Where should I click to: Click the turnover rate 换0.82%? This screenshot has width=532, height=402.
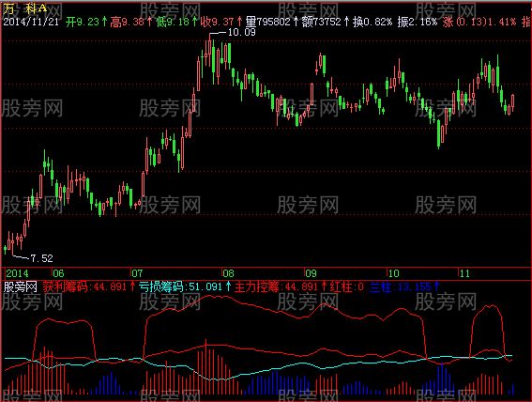(372, 22)
